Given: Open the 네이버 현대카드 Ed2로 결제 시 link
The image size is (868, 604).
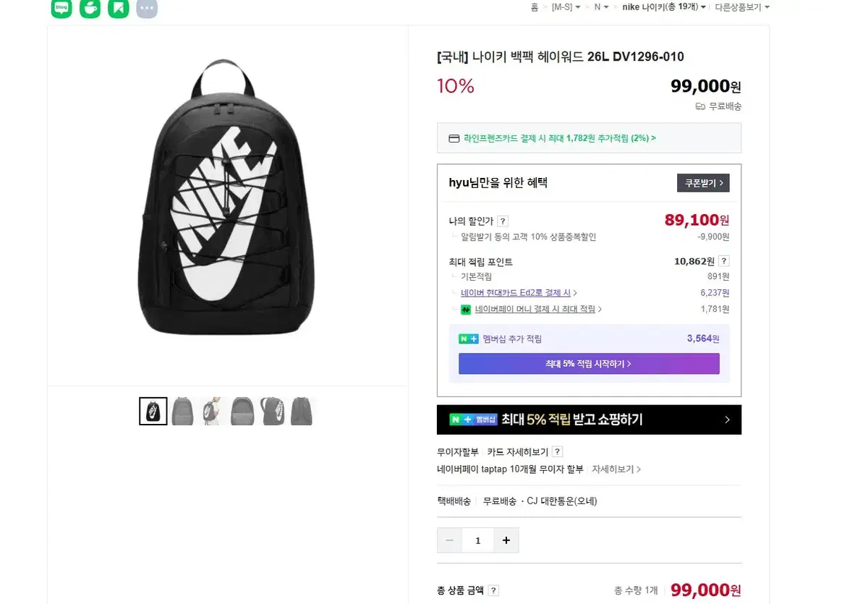Looking at the screenshot, I should [x=515, y=292].
